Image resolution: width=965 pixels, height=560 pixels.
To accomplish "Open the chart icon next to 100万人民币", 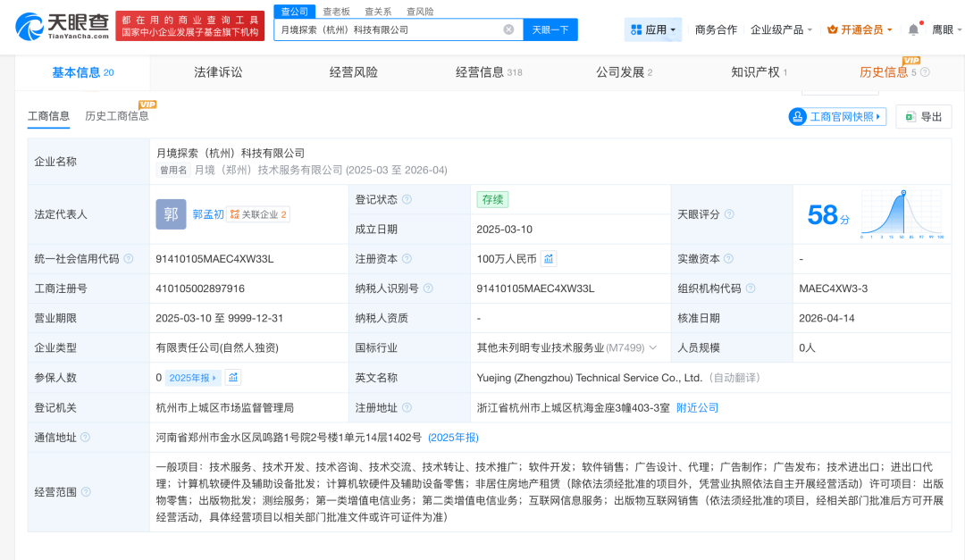I will pos(549,258).
